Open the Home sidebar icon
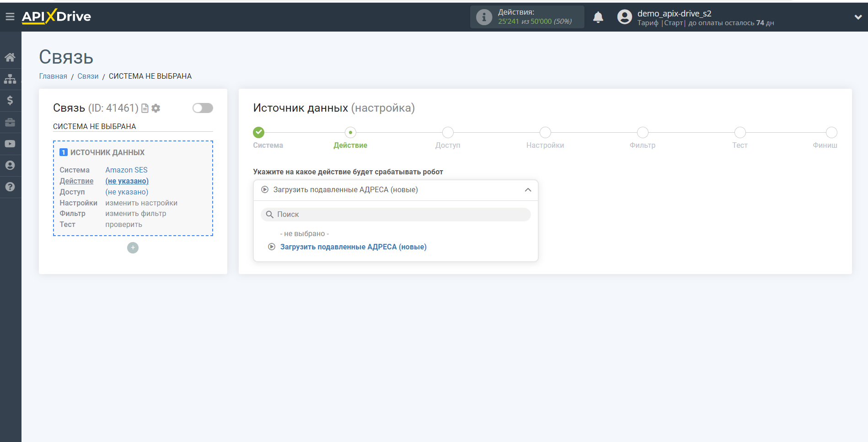868x442 pixels. 10,57
